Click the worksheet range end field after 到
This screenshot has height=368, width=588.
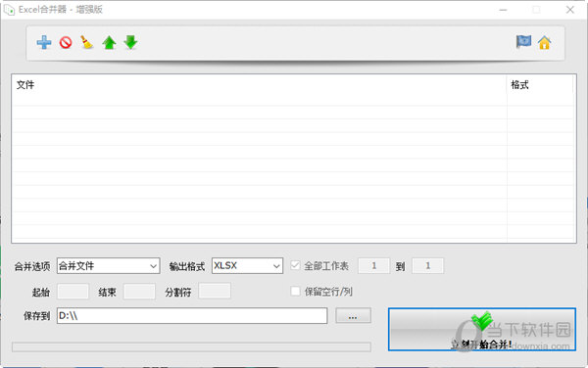point(427,266)
